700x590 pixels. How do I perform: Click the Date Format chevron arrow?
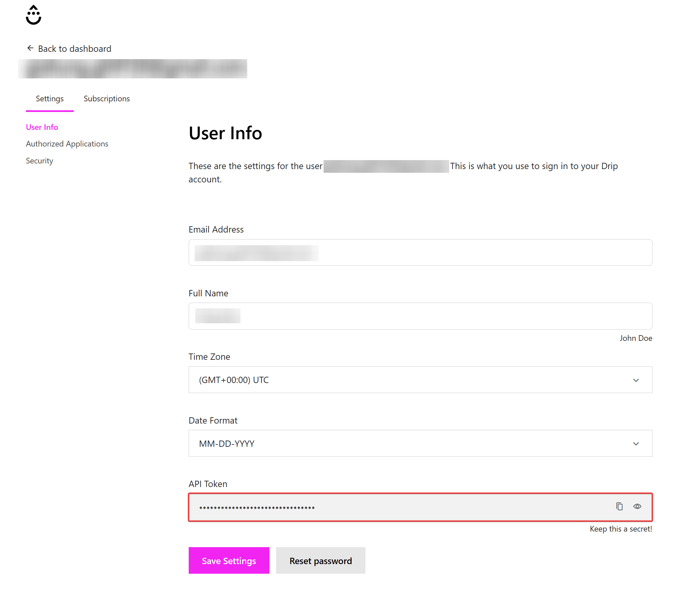pos(636,444)
